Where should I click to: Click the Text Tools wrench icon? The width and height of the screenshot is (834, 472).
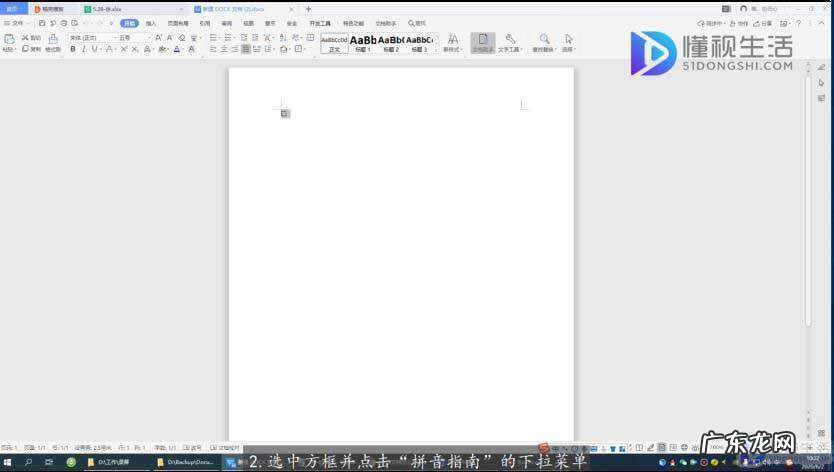pyautogui.click(x=509, y=42)
